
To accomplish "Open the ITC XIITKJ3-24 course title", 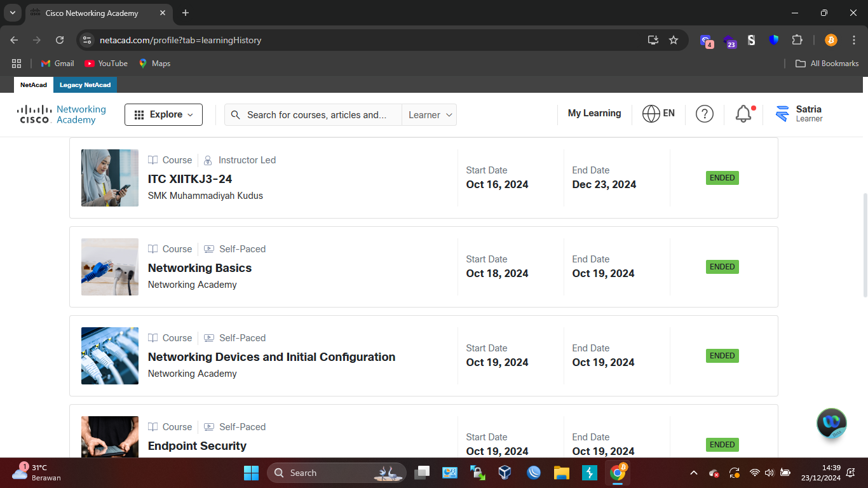I will pyautogui.click(x=190, y=179).
